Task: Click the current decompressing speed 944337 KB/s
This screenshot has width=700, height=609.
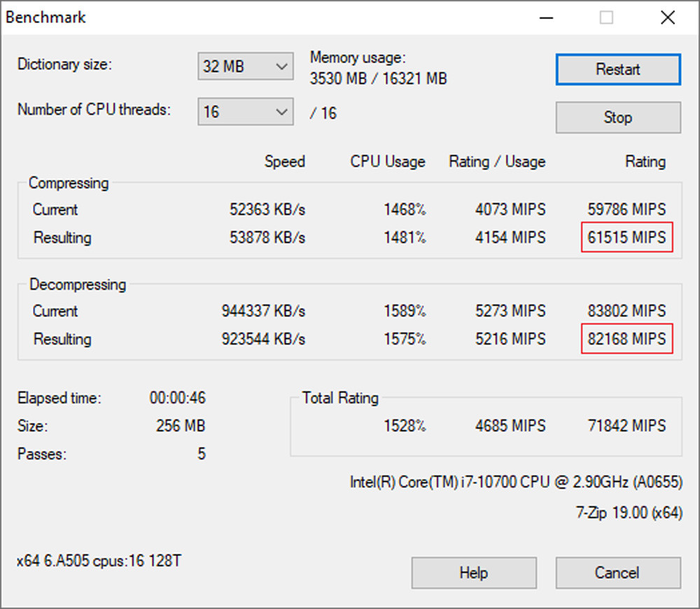Action: point(262,311)
